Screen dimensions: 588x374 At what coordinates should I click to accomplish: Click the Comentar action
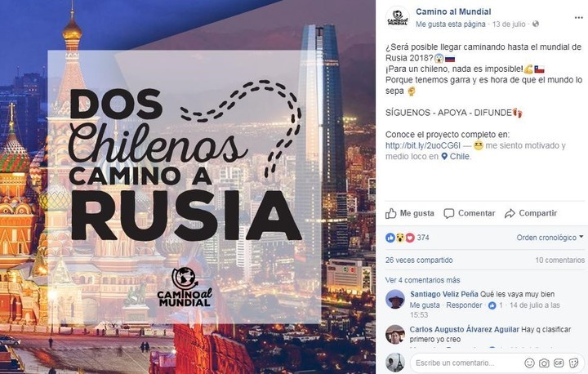pyautogui.click(x=470, y=213)
